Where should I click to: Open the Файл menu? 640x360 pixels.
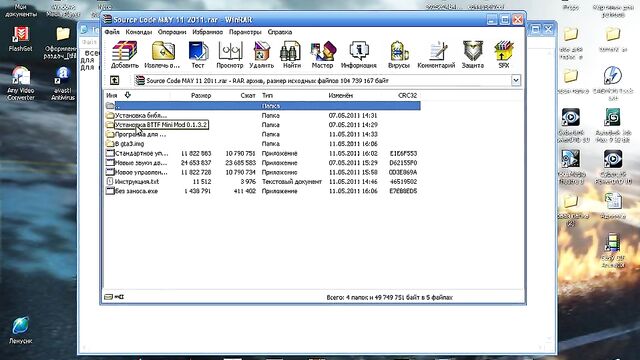coord(112,32)
